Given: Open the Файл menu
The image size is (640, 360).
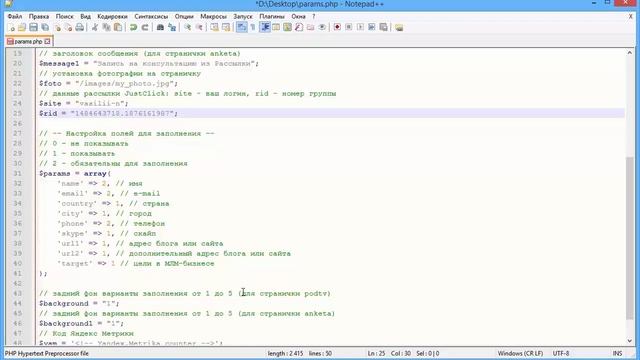Looking at the screenshot, I should (x=15, y=16).
